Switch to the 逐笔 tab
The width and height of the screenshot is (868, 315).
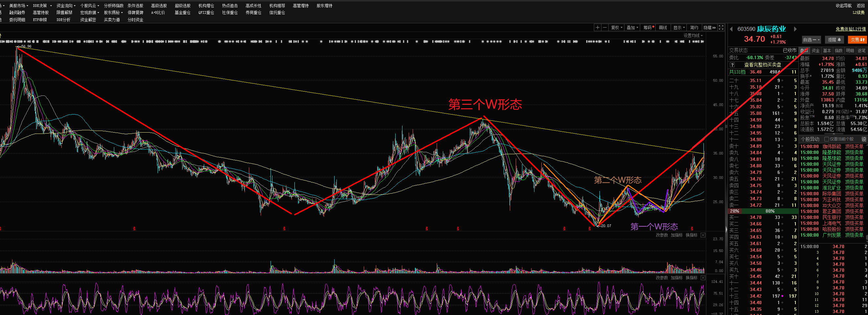point(861,51)
